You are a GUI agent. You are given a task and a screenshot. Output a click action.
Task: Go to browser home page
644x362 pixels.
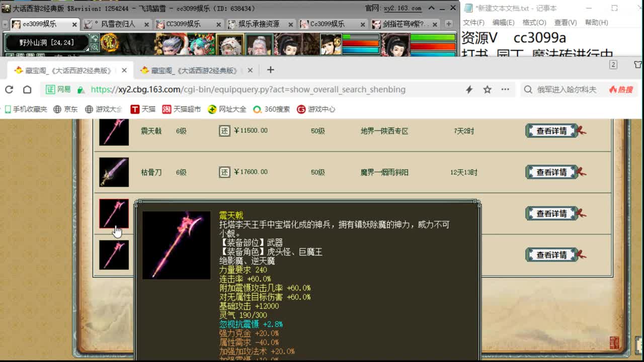click(x=27, y=89)
